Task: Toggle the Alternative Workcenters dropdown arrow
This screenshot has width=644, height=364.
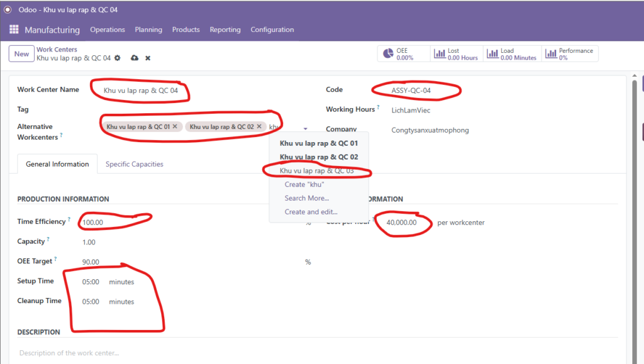Action: tap(306, 128)
